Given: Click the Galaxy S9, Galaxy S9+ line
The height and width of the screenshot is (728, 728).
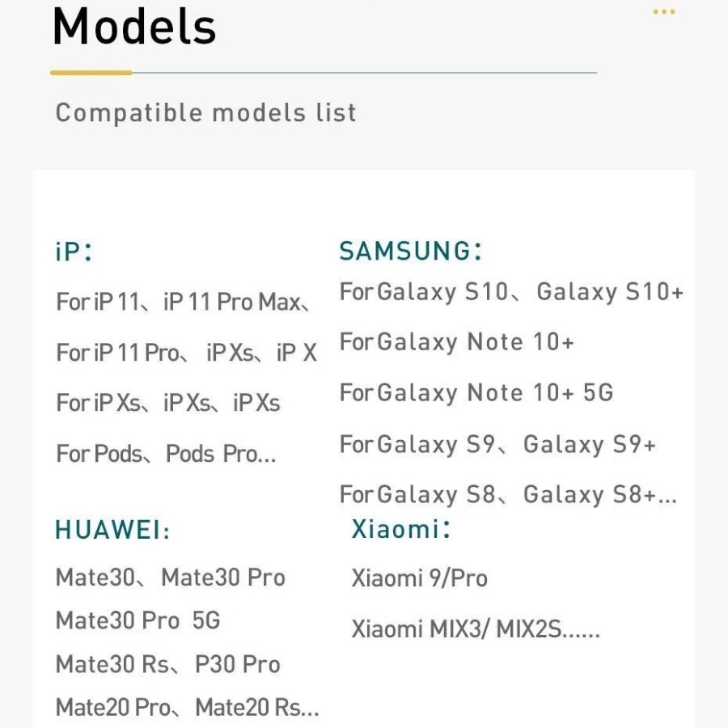Looking at the screenshot, I should point(497,444).
